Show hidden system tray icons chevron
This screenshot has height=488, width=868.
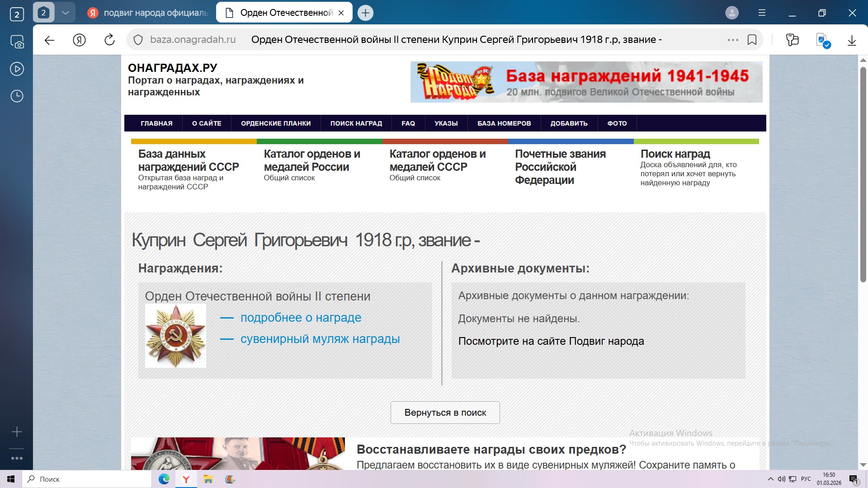click(x=770, y=479)
